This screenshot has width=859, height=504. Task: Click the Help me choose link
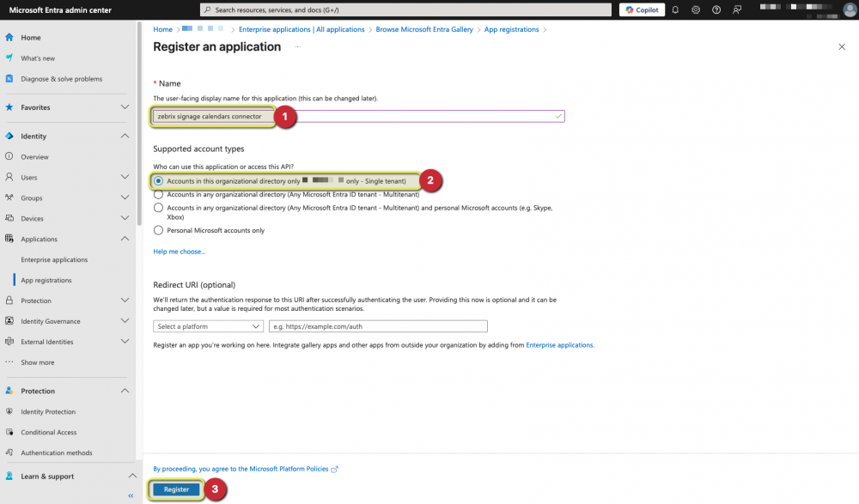pyautogui.click(x=180, y=252)
